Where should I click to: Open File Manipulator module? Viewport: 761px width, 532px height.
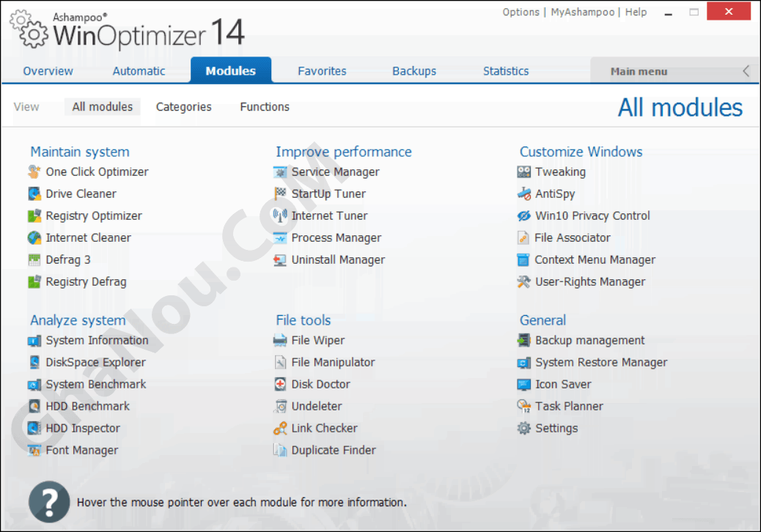pyautogui.click(x=333, y=362)
